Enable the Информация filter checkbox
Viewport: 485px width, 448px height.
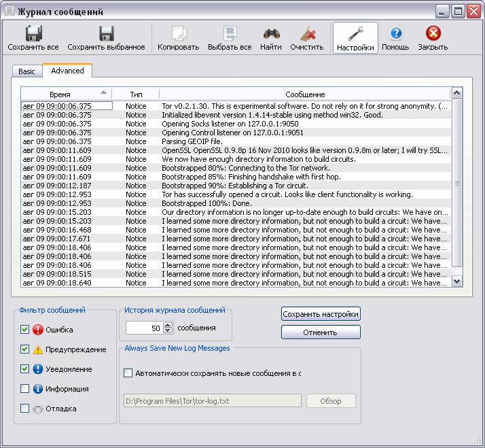[x=25, y=389]
